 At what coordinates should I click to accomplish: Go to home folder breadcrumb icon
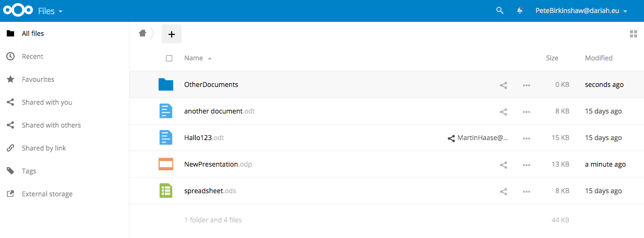coord(142,33)
